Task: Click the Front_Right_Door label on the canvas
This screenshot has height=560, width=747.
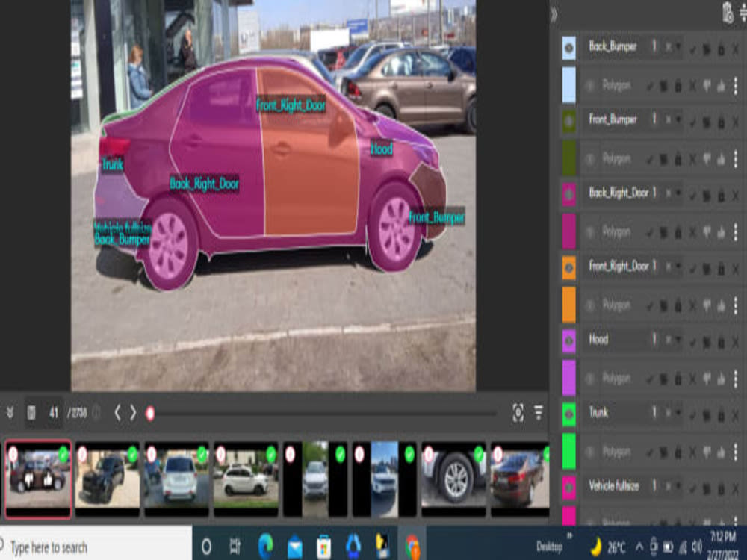Action: pos(291,105)
